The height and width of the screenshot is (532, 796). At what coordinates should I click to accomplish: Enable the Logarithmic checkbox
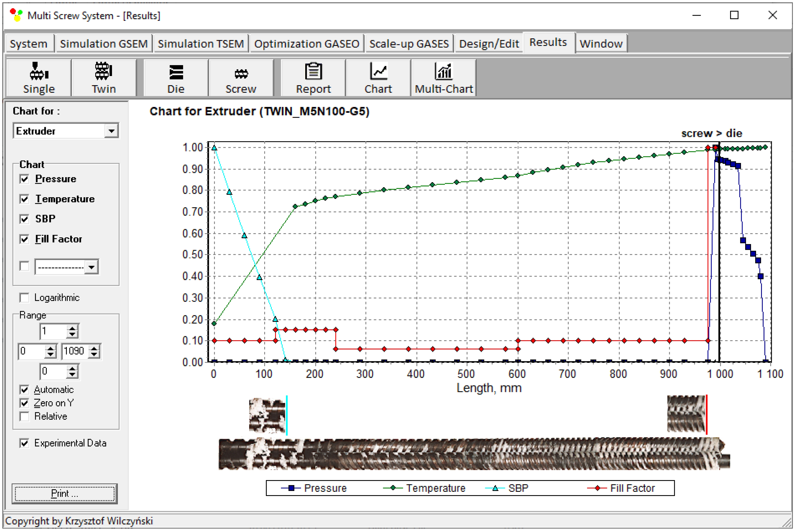coord(24,298)
